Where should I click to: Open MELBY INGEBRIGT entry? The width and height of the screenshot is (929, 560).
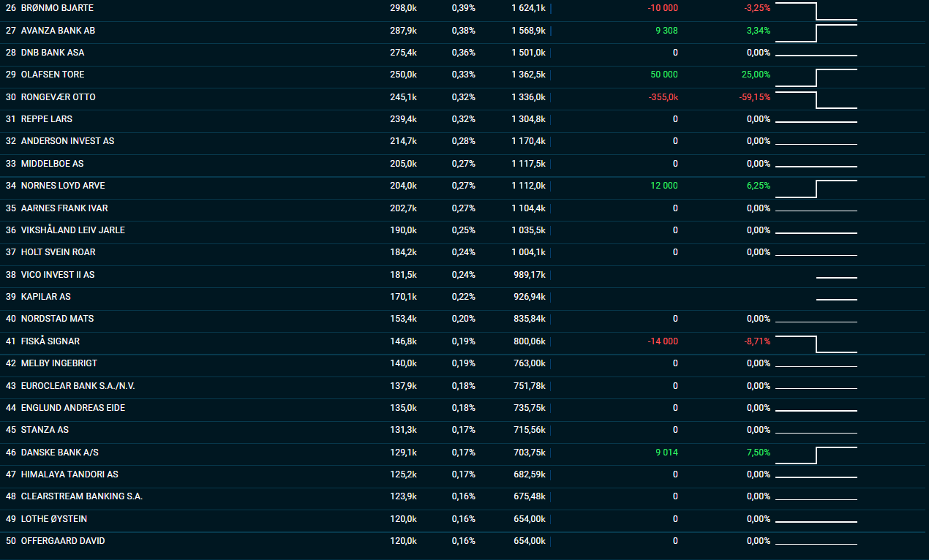click(59, 363)
